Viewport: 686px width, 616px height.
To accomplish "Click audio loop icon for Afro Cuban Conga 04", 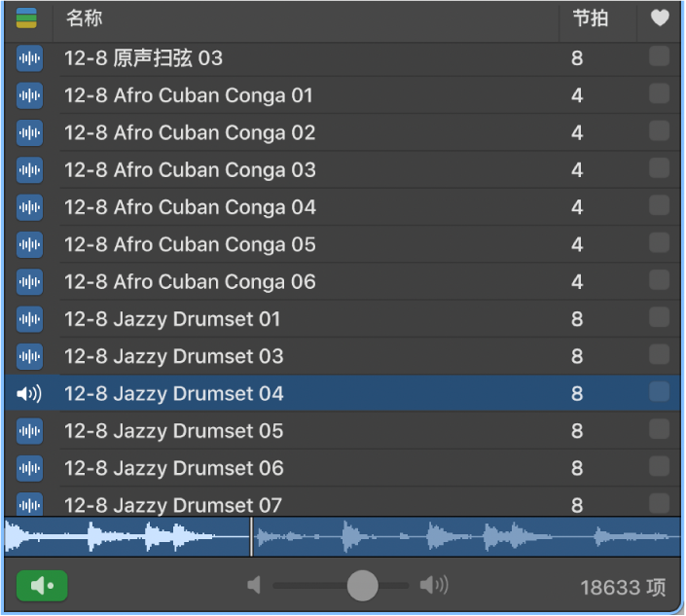I will pos(29,207).
